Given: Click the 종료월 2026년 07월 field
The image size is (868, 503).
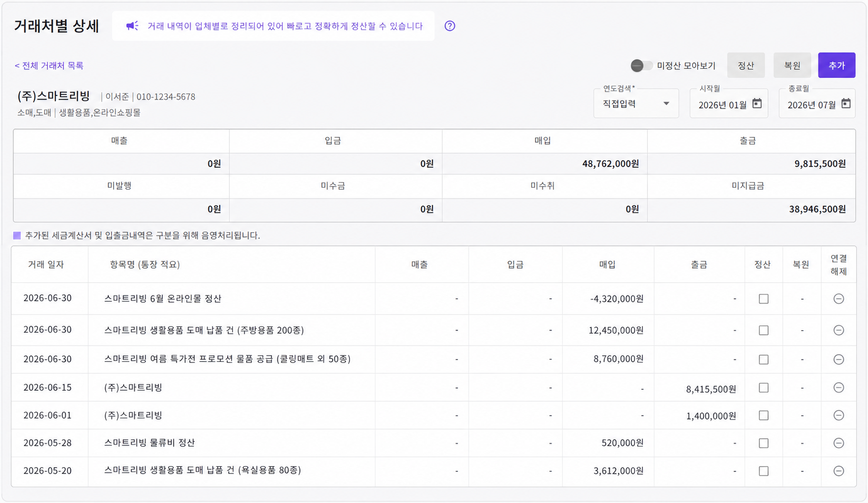Looking at the screenshot, I should (817, 104).
